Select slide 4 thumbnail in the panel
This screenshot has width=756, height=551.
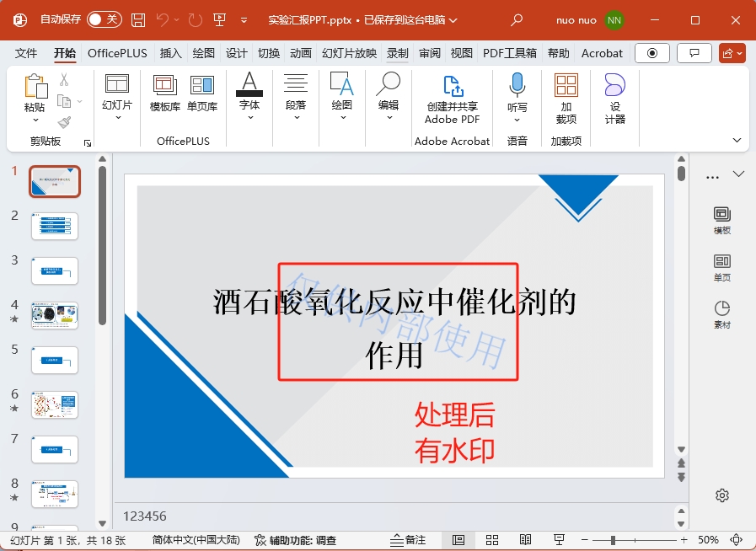pos(54,315)
